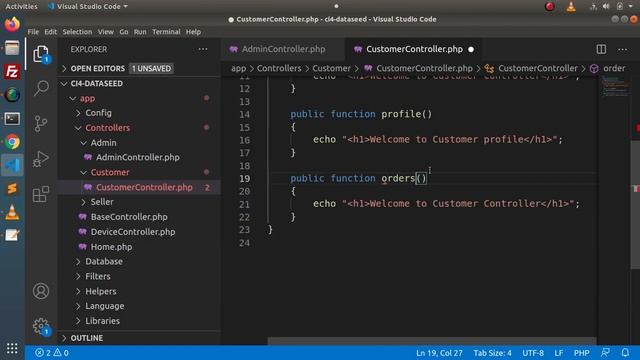Open the text editor from the dock
Image resolution: width=640 pixels, height=360 pixels.
coord(12,235)
